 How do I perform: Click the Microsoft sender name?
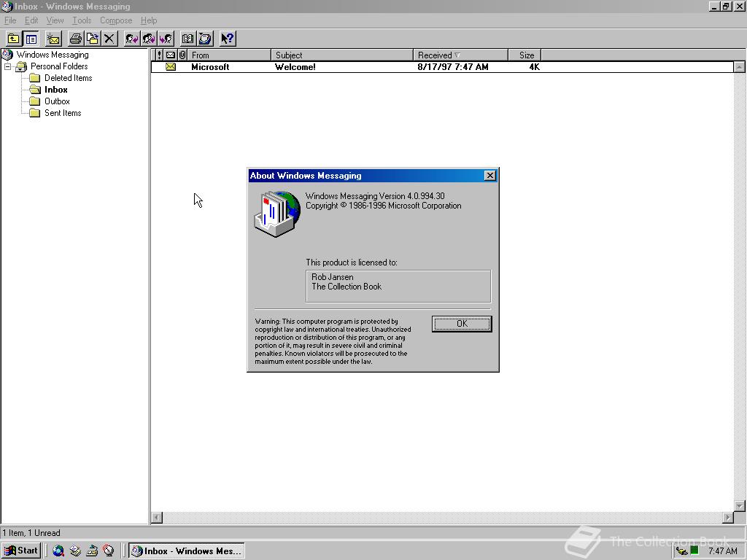click(210, 67)
